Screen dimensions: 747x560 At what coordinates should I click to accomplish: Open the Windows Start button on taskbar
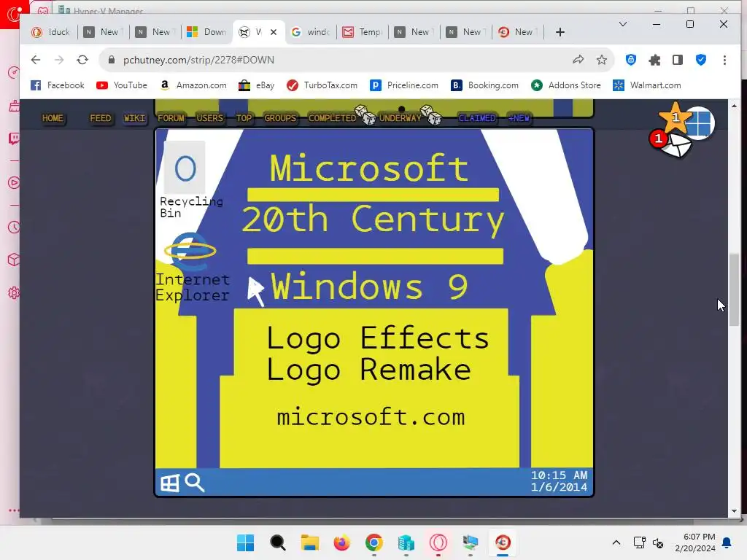pos(245,542)
